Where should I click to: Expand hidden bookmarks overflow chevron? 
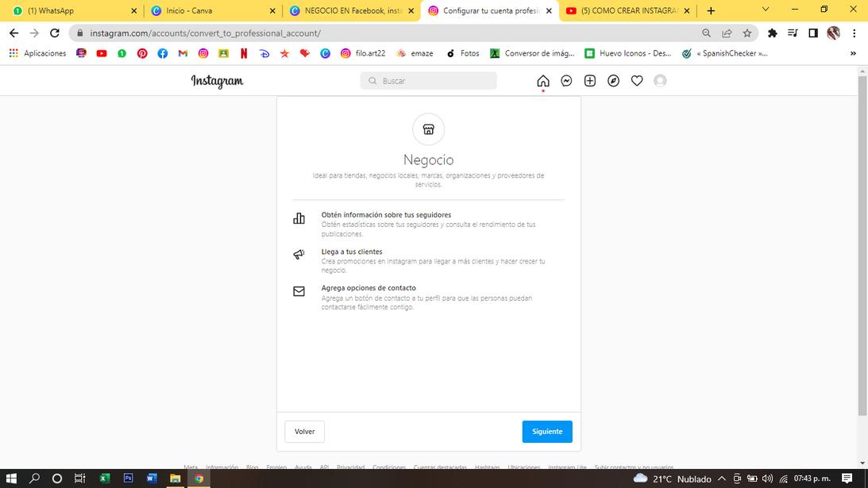pos(853,54)
